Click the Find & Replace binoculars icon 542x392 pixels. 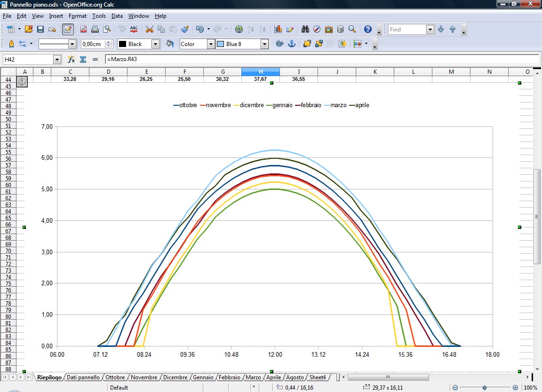point(305,29)
